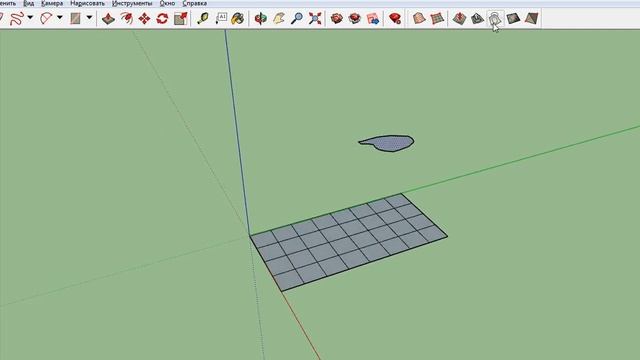
Task: Open the Камера menu
Action: pyautogui.click(x=52, y=3)
